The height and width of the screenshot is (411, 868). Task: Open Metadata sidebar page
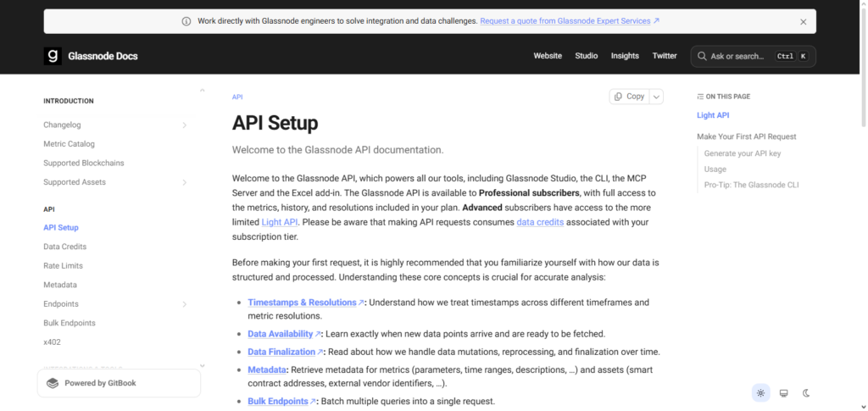click(x=60, y=285)
